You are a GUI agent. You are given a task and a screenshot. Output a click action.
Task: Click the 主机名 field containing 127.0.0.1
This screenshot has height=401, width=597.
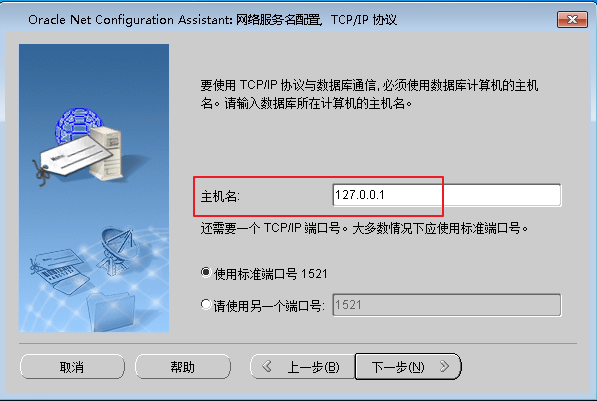447,195
